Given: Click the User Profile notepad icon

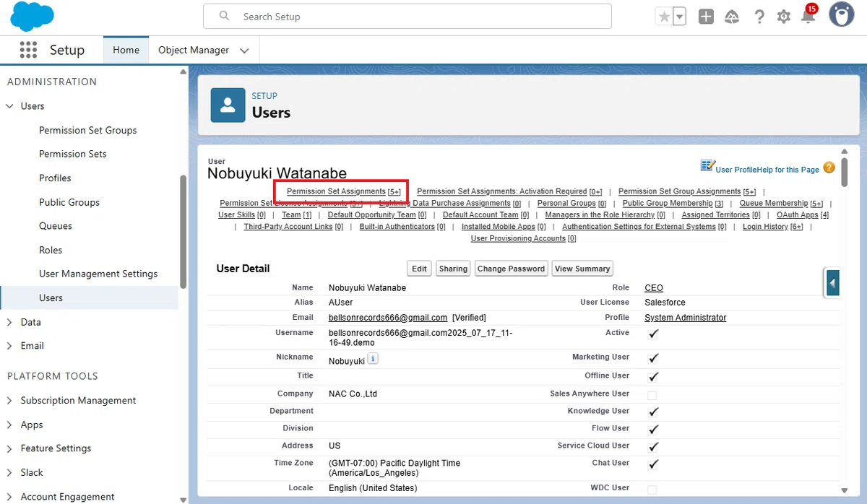Looking at the screenshot, I should (x=707, y=165).
